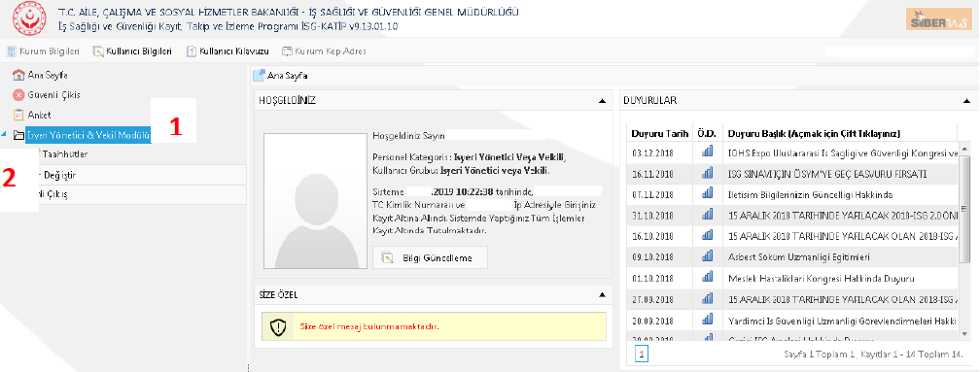The height and width of the screenshot is (372, 980).
Task: Click the Kullanıcı Bilgileri edit icon
Action: [x=98, y=51]
